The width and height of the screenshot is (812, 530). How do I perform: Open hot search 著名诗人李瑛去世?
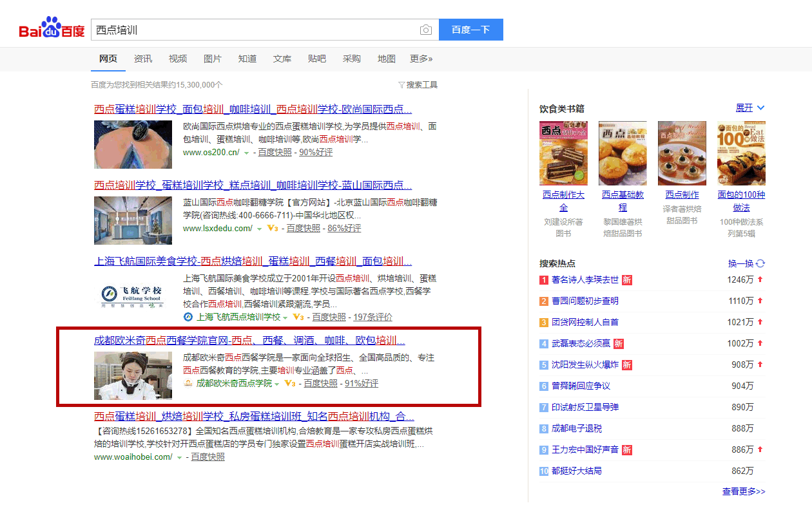pyautogui.click(x=585, y=279)
